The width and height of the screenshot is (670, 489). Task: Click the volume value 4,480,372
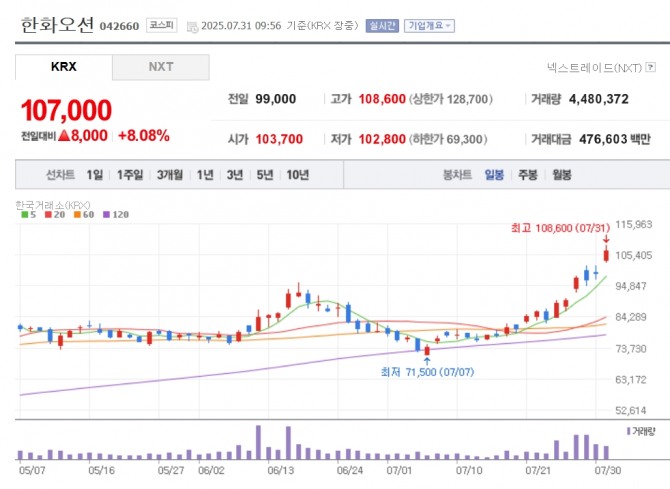[599, 99]
